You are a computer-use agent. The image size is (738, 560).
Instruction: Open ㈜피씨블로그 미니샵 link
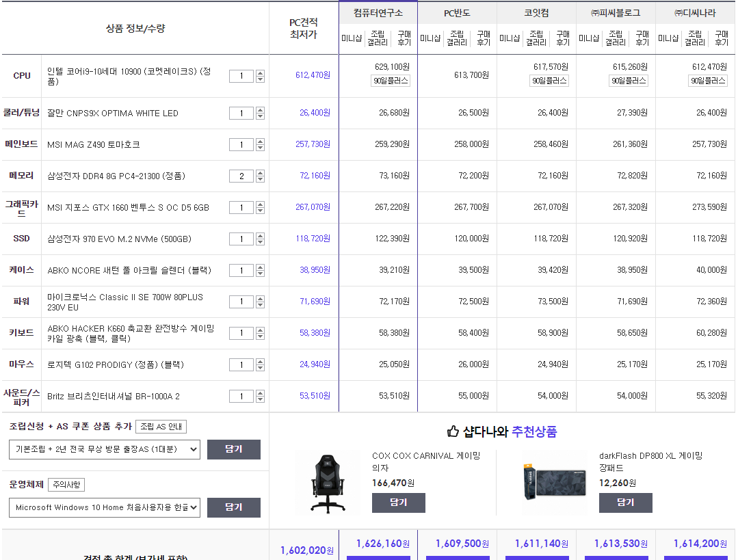[589, 38]
